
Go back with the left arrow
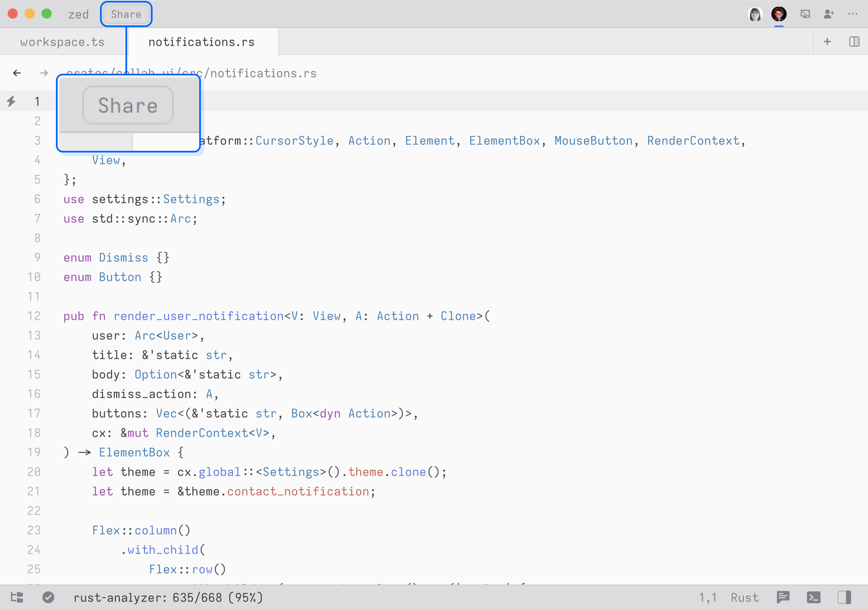tap(17, 73)
